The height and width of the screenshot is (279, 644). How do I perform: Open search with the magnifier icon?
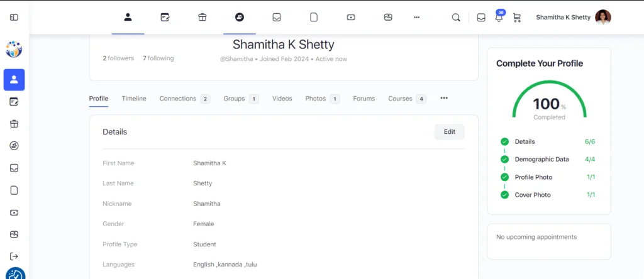(x=456, y=18)
